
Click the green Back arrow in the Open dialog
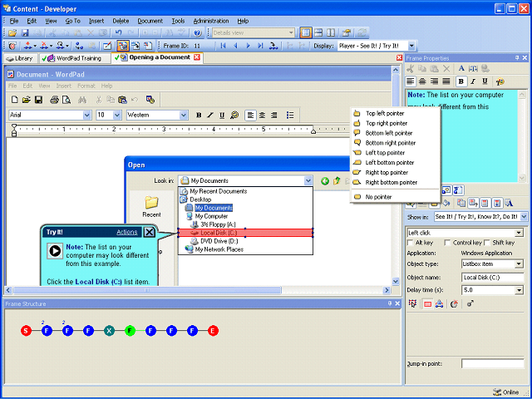(x=325, y=181)
